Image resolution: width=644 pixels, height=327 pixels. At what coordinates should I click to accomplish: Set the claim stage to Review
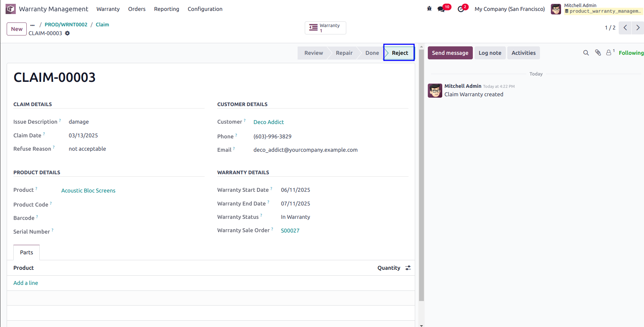click(314, 53)
